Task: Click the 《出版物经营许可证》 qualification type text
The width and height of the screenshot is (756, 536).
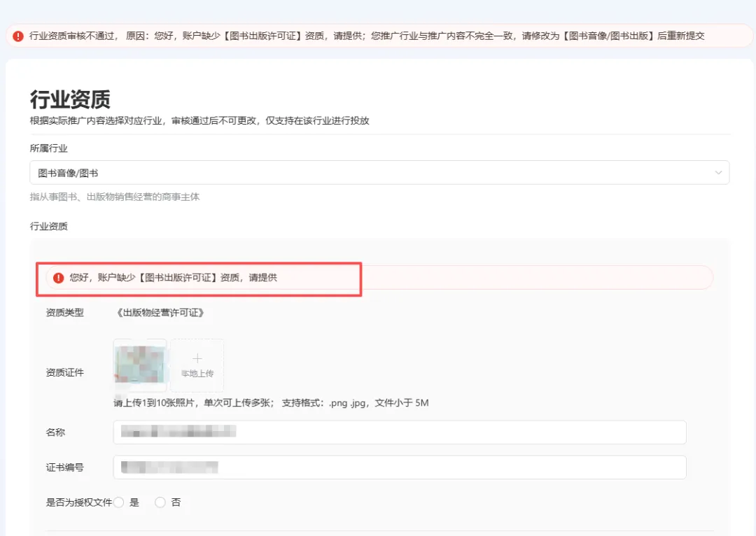Action: 160,313
